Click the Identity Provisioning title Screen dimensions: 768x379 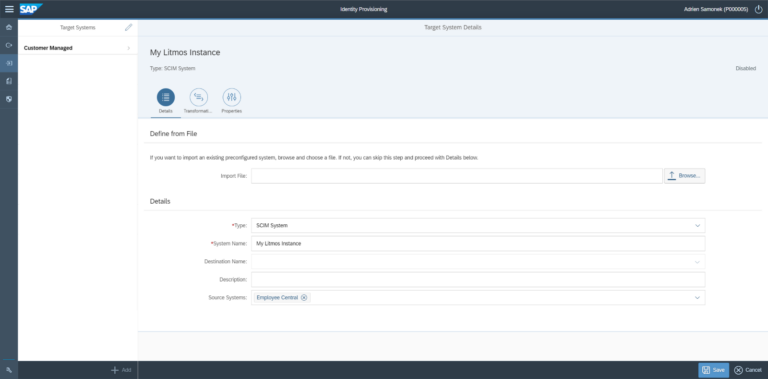click(363, 9)
